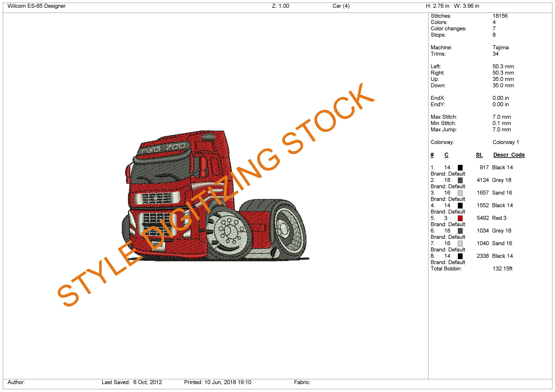
Task: Click the Wilcom ES-65 Designer title text
Action: click(37, 6)
